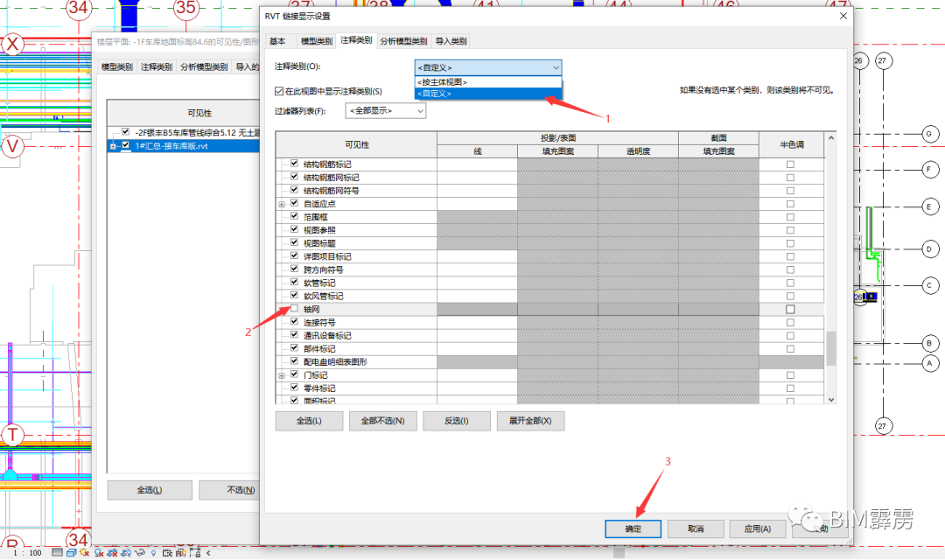The height and width of the screenshot is (560, 945).
Task: Open the view scale 1 : 100 selector
Action: pos(28,553)
